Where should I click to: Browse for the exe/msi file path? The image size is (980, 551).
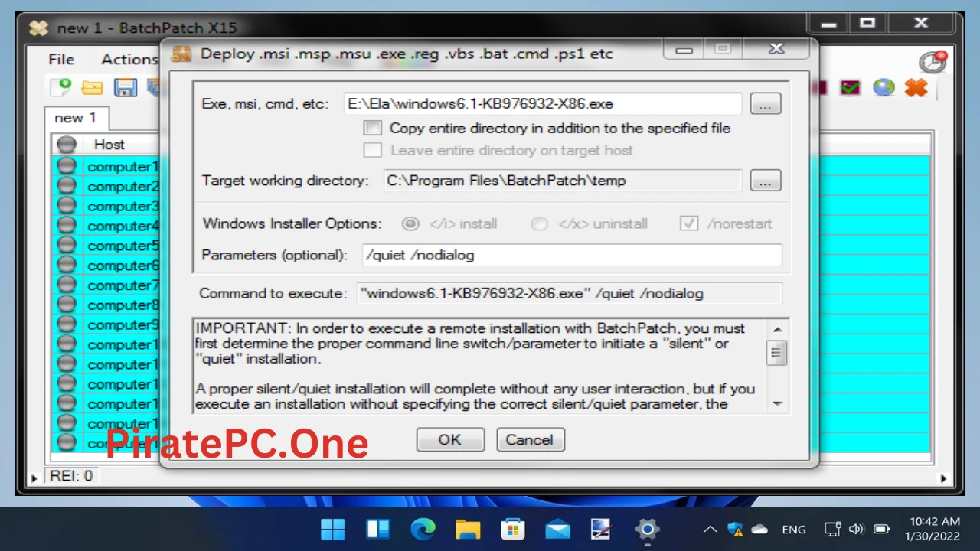coord(765,104)
